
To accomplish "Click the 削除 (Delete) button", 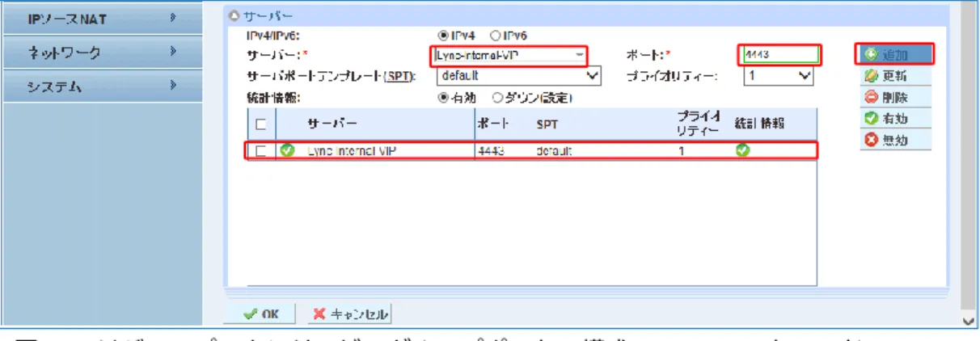I will (894, 98).
